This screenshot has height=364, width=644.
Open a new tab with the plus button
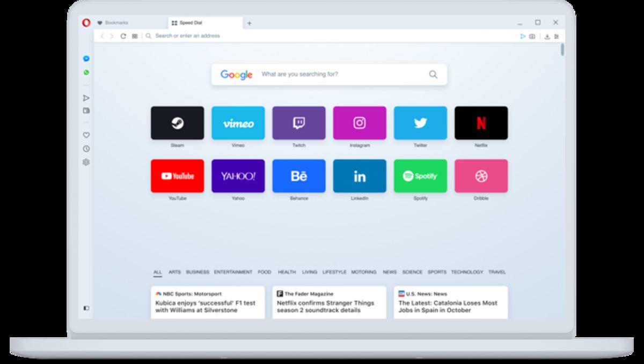click(x=250, y=23)
